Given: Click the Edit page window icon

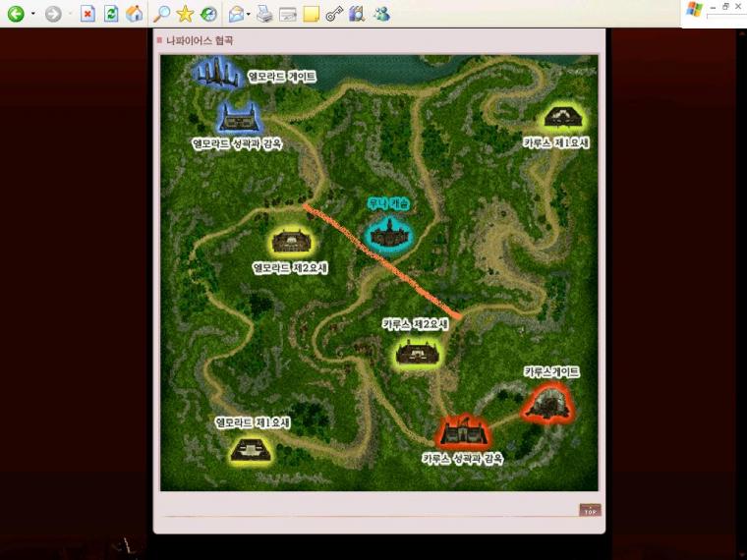Looking at the screenshot, I should click(x=288, y=15).
